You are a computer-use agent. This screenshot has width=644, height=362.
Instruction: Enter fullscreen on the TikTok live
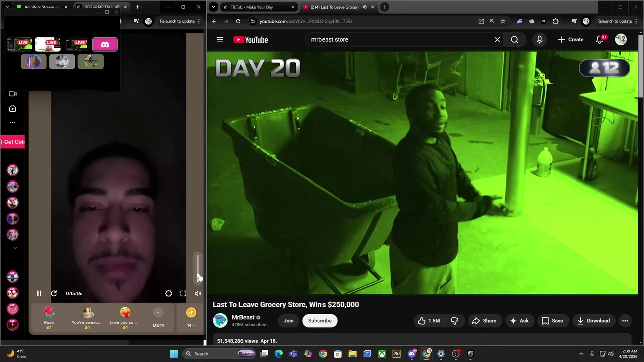[x=183, y=293]
